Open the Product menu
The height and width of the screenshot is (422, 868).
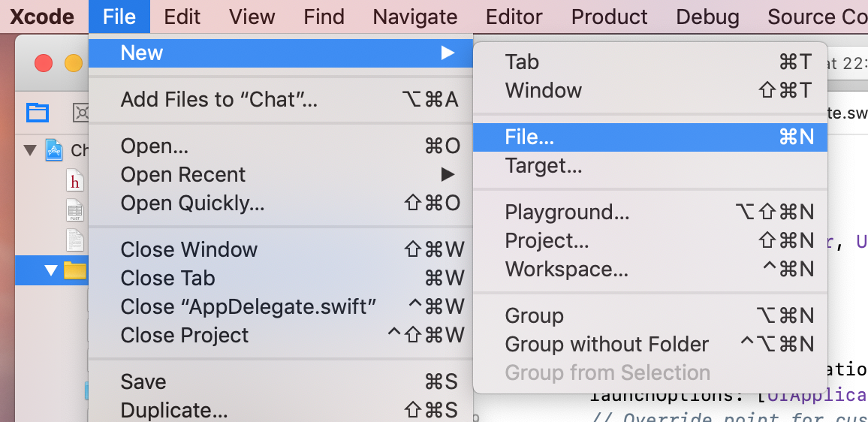click(x=610, y=17)
